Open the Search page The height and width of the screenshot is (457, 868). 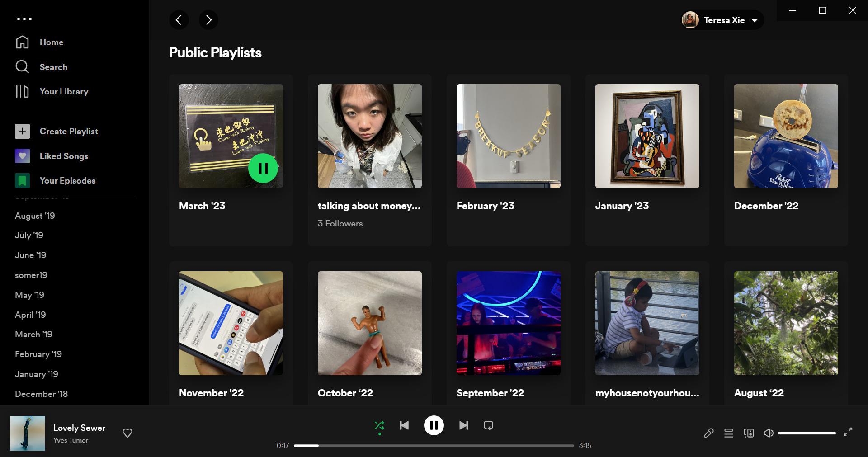[x=53, y=66]
